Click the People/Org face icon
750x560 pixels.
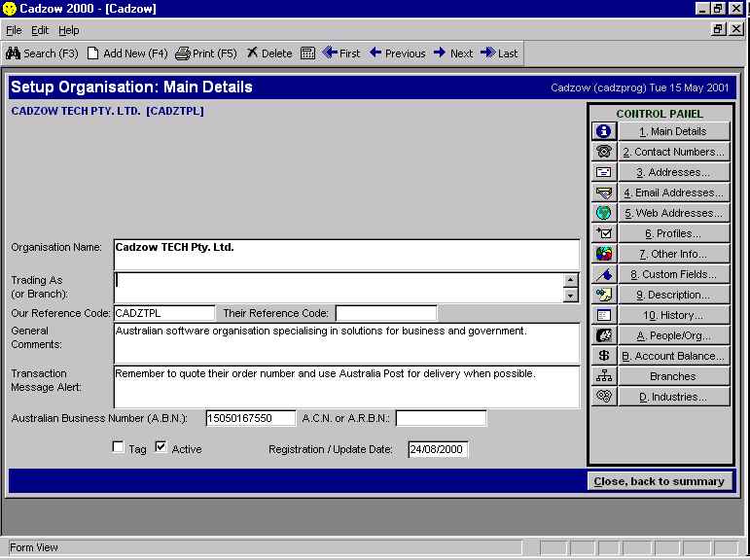604,335
